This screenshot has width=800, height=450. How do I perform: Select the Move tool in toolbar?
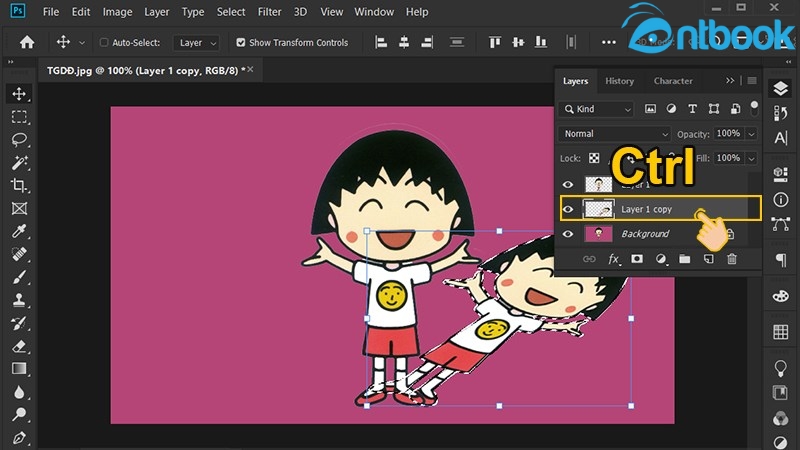click(19, 94)
